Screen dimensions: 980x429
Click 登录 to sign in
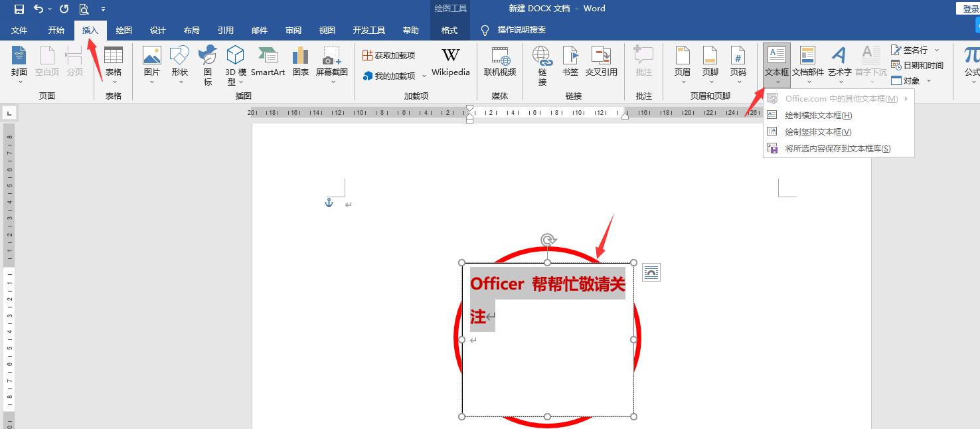972,8
